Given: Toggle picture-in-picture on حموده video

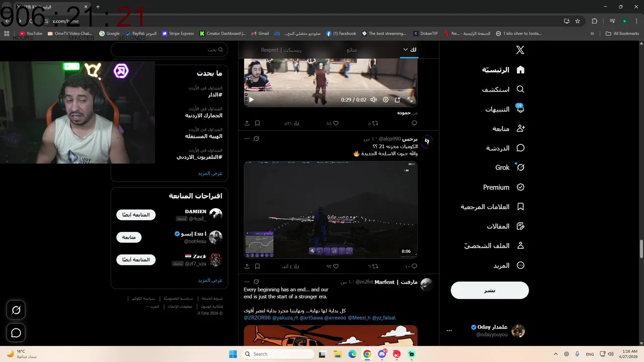Looking at the screenshot, I should coord(397,100).
